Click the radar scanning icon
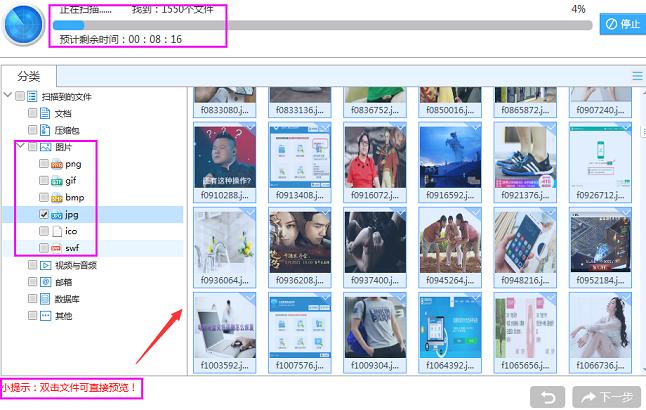Image resolution: width=646 pixels, height=410 pixels. (x=24, y=24)
